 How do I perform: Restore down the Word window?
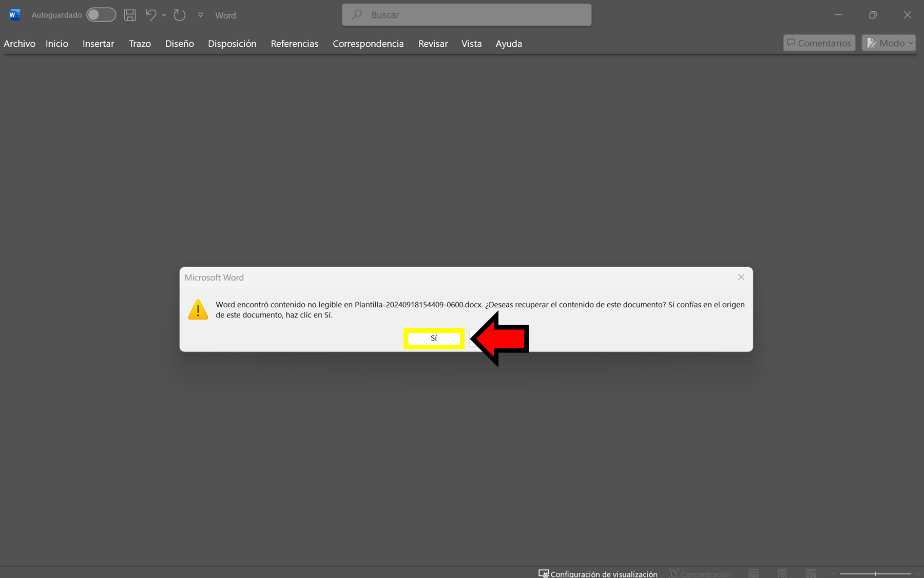pyautogui.click(x=873, y=15)
